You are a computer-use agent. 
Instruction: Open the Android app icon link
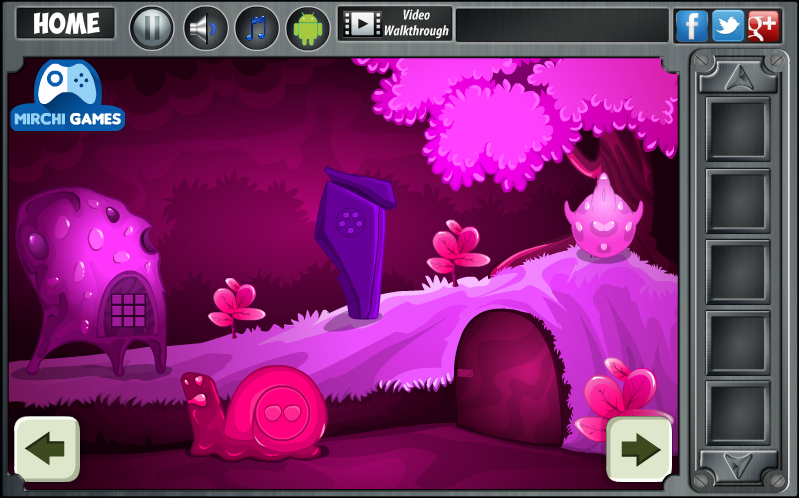point(308,28)
